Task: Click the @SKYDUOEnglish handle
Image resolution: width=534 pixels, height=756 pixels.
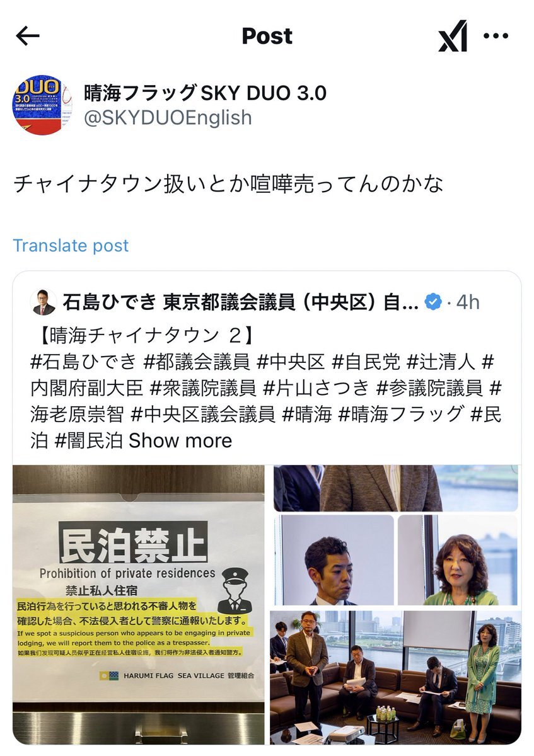Action: click(168, 118)
